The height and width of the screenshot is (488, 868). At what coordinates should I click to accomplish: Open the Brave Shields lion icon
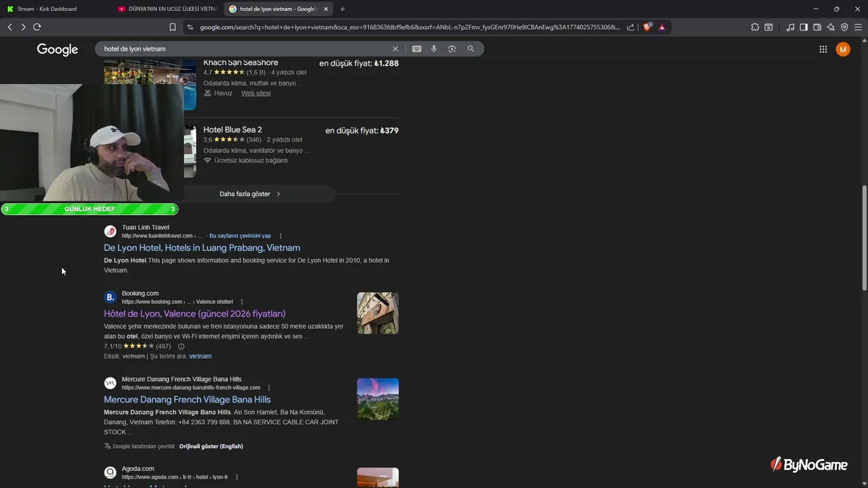pos(647,27)
